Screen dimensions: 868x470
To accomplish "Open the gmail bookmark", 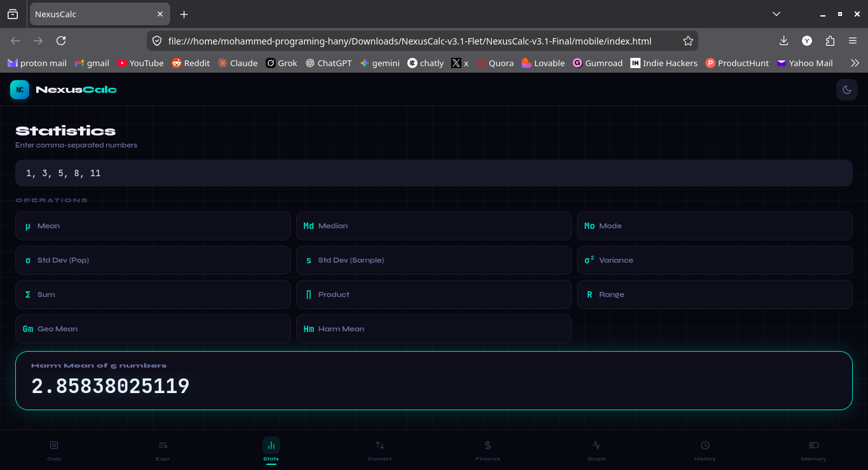I will click(92, 63).
